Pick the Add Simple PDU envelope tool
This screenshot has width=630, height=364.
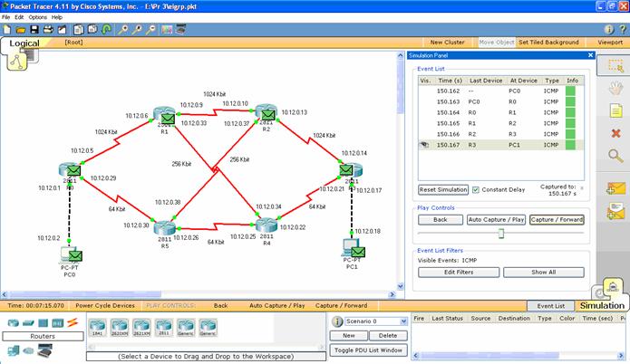click(615, 189)
